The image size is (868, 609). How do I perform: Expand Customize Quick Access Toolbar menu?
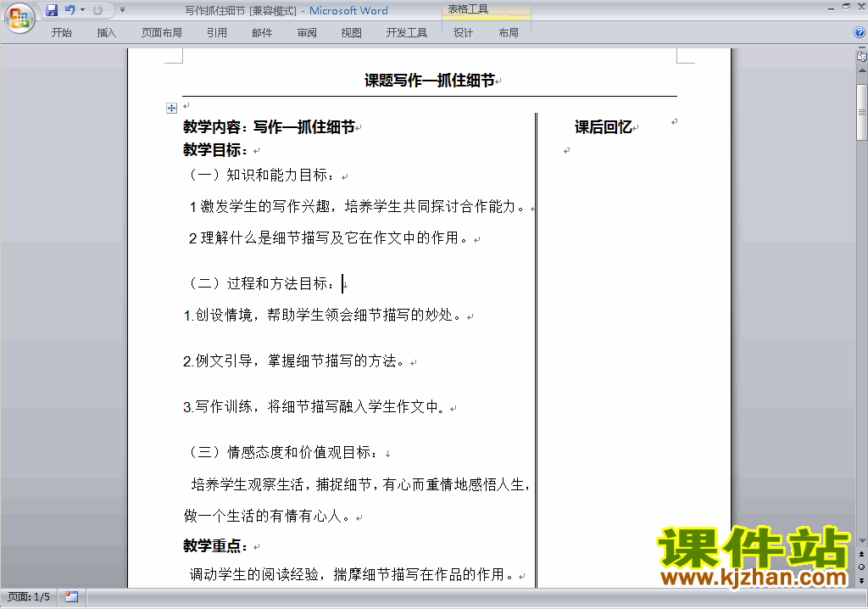pyautogui.click(x=122, y=10)
